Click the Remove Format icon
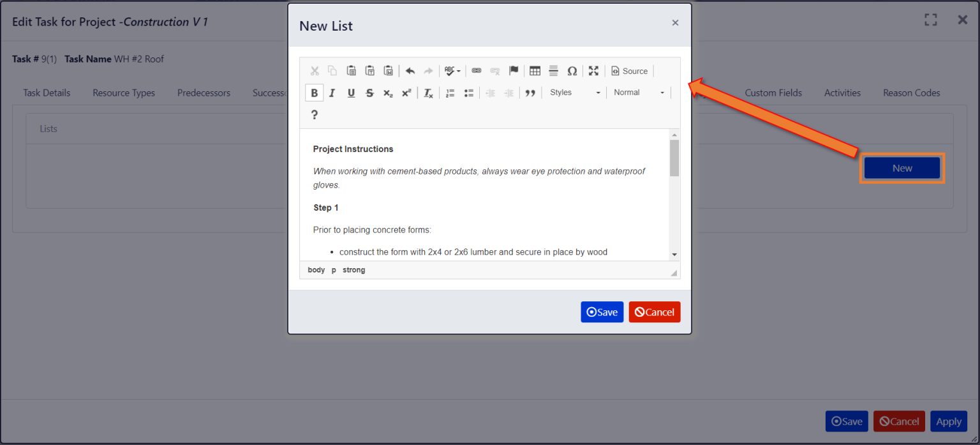 tap(428, 93)
